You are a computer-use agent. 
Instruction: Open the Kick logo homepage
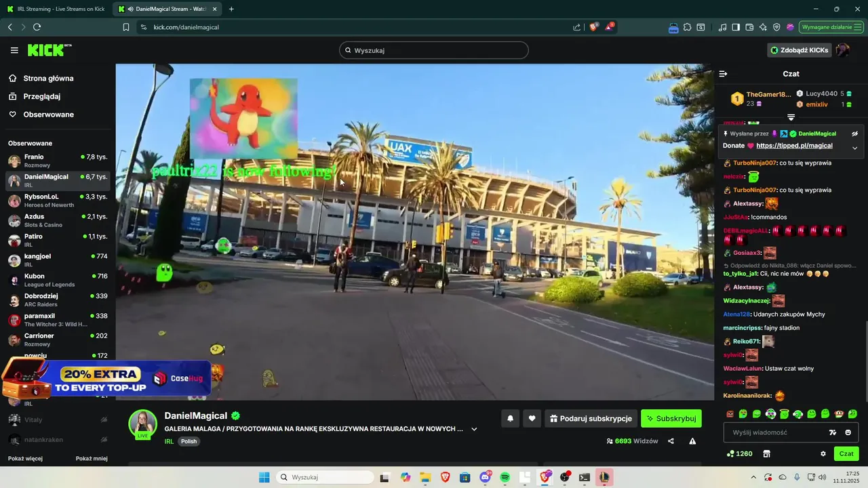[x=50, y=50]
